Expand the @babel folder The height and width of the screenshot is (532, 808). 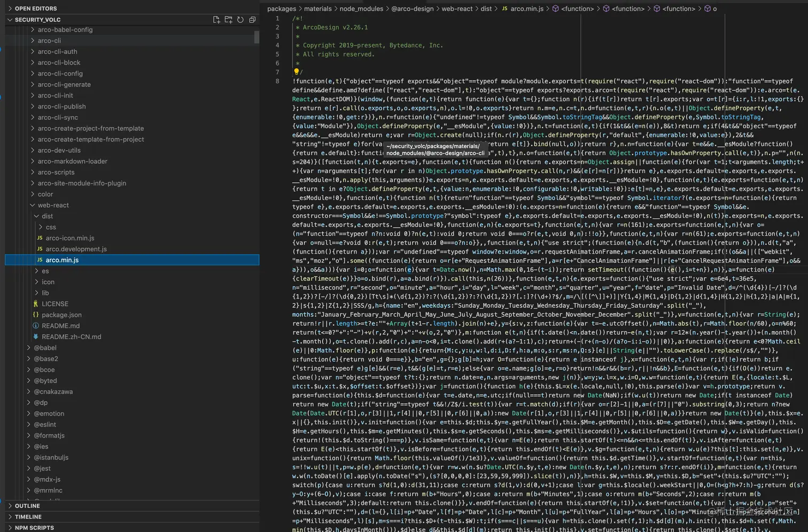[29, 348]
